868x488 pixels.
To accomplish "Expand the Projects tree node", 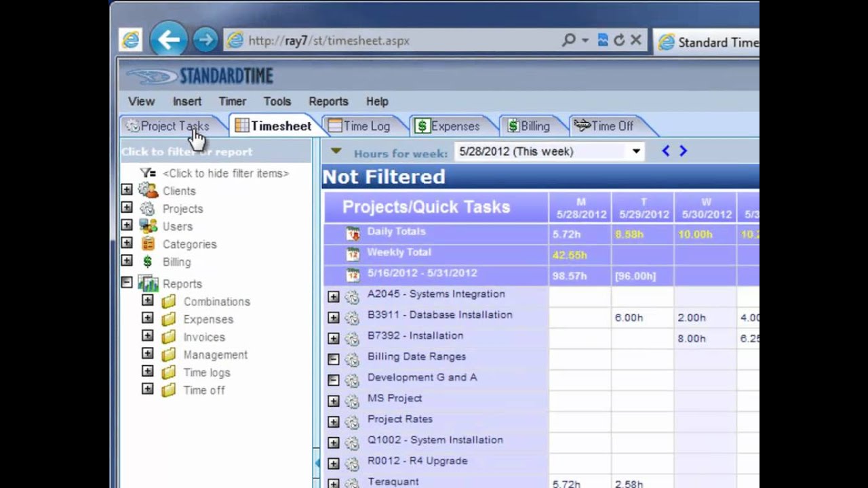I will (x=127, y=207).
